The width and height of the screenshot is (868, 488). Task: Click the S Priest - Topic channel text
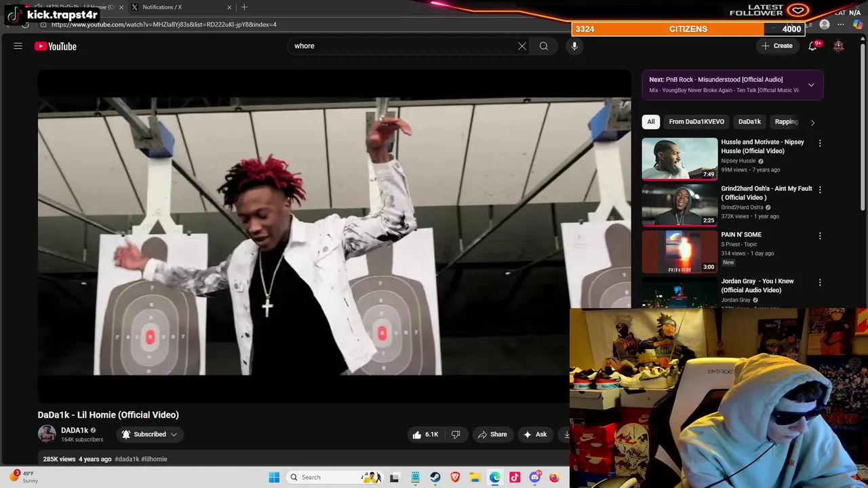click(x=738, y=244)
